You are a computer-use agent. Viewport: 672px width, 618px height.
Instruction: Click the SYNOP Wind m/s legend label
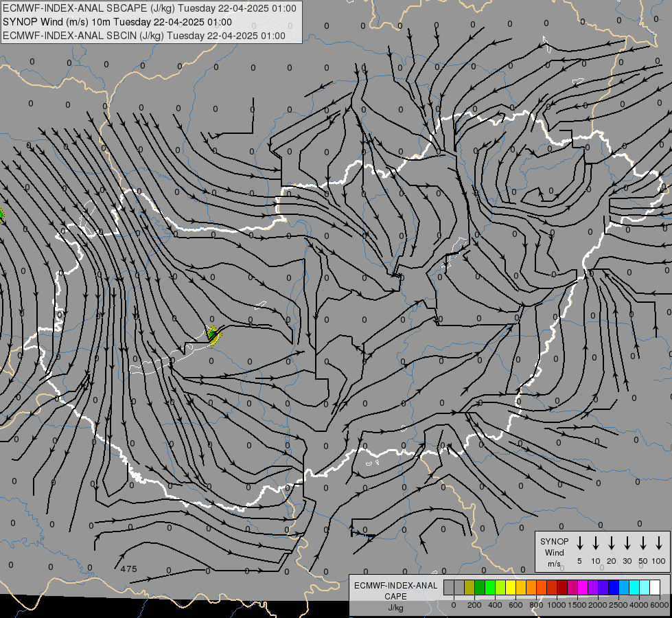point(554,552)
